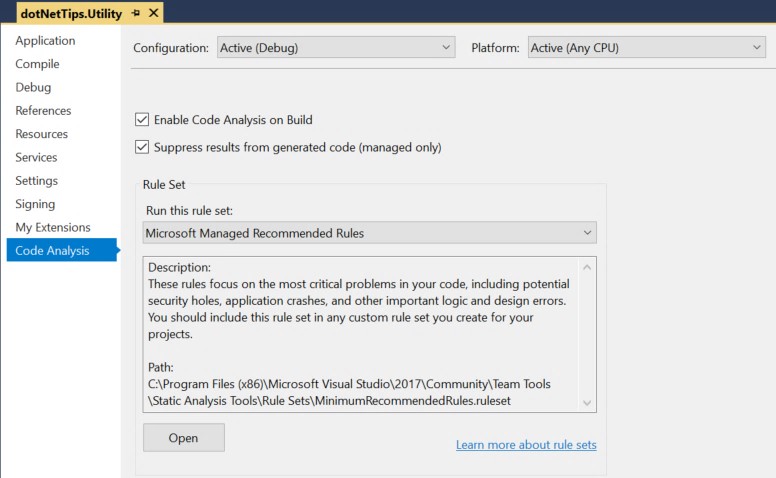The width and height of the screenshot is (776, 478).
Task: Uncheck Suppress results from generated code
Action: coord(142,147)
